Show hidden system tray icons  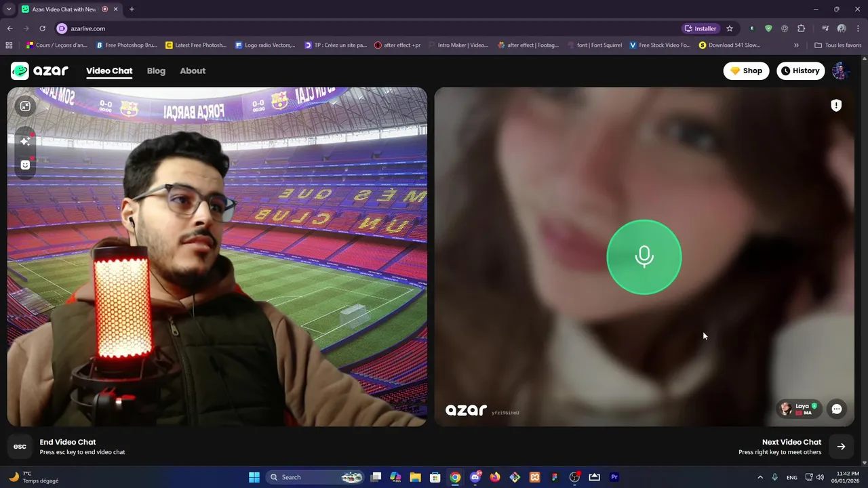click(x=760, y=477)
